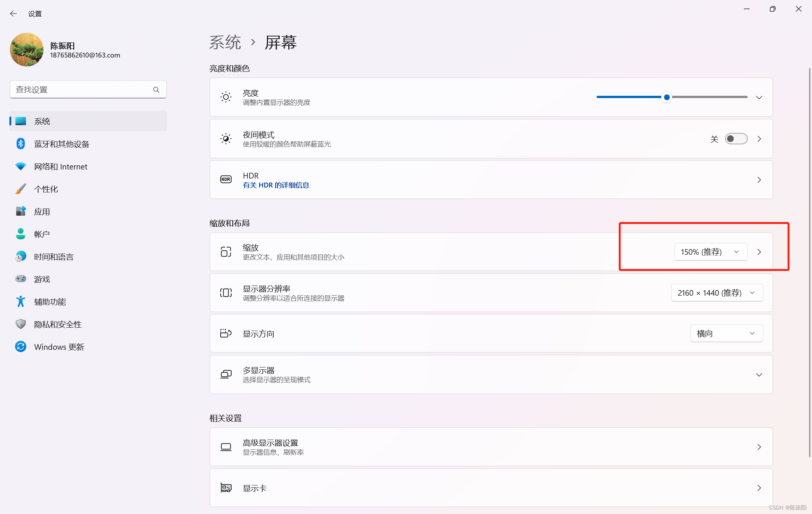812x514 pixels.
Task: Click the 蓝牙和其他设备 Bluetooth icon
Action: click(21, 144)
